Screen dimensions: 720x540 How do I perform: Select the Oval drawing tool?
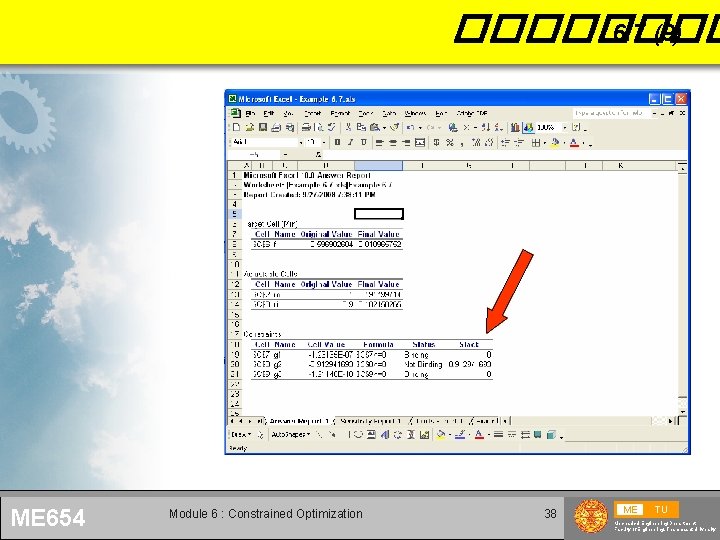coord(358,434)
